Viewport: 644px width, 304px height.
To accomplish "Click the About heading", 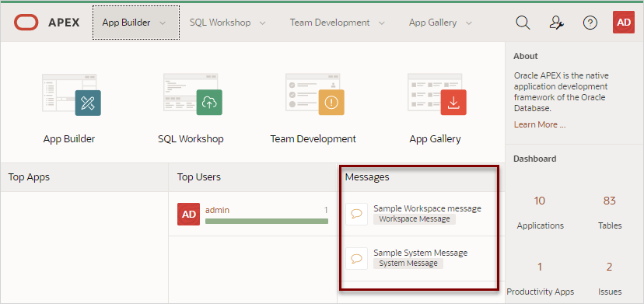I will click(x=525, y=56).
